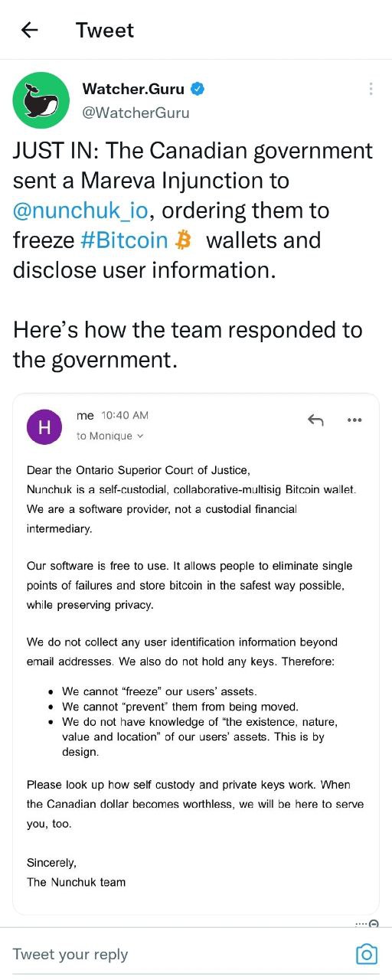This screenshot has width=392, height=980.
Task: Go back using the arrow icon
Action: [29, 30]
